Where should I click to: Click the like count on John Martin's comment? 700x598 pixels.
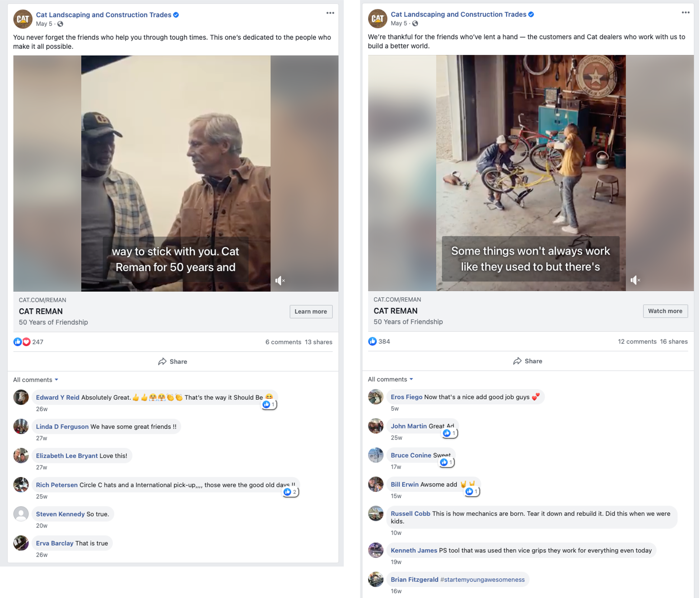450,433
